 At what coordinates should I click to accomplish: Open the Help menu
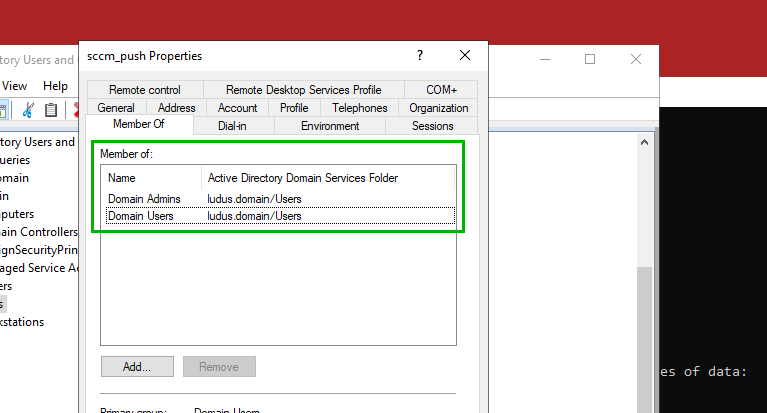tap(56, 86)
